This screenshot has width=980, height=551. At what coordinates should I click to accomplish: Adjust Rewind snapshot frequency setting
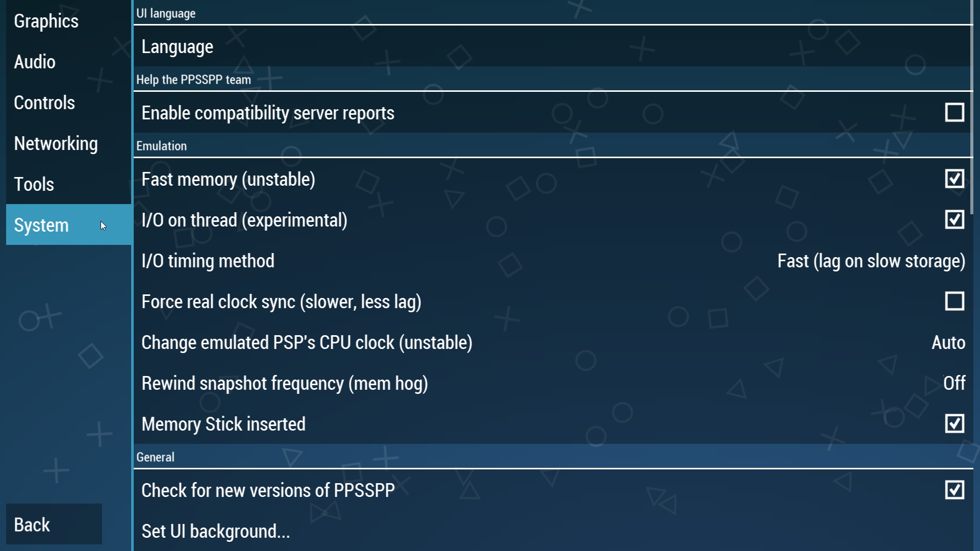pos(553,383)
